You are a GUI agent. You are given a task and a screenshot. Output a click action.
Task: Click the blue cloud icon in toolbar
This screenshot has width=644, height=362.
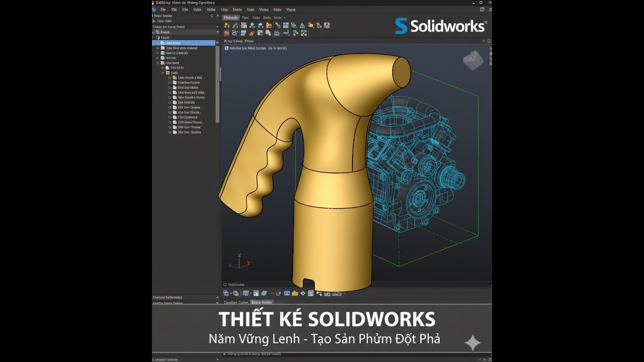[x=261, y=25]
